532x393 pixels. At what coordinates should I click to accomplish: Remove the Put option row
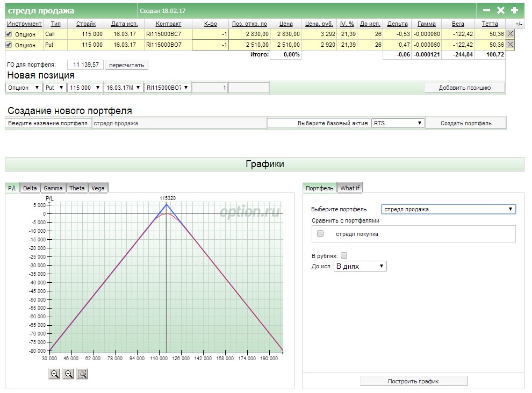510,45
